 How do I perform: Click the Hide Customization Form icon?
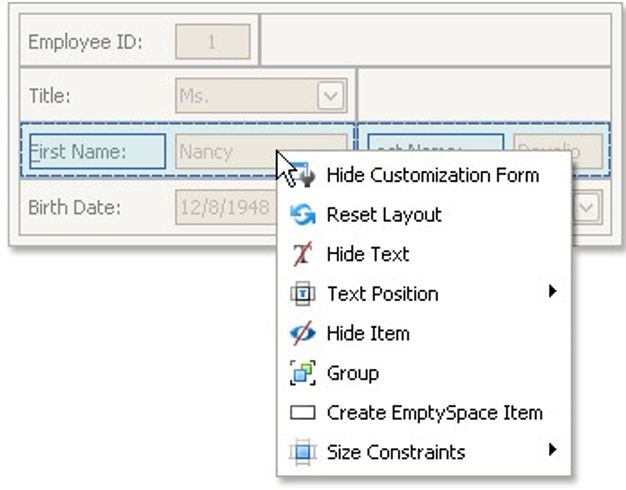[302, 175]
